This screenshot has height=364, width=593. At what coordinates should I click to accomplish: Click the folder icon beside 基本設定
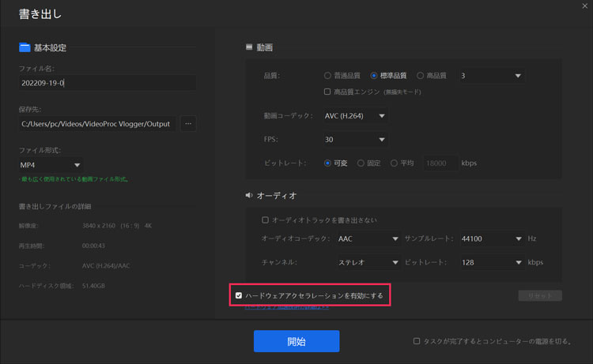25,47
